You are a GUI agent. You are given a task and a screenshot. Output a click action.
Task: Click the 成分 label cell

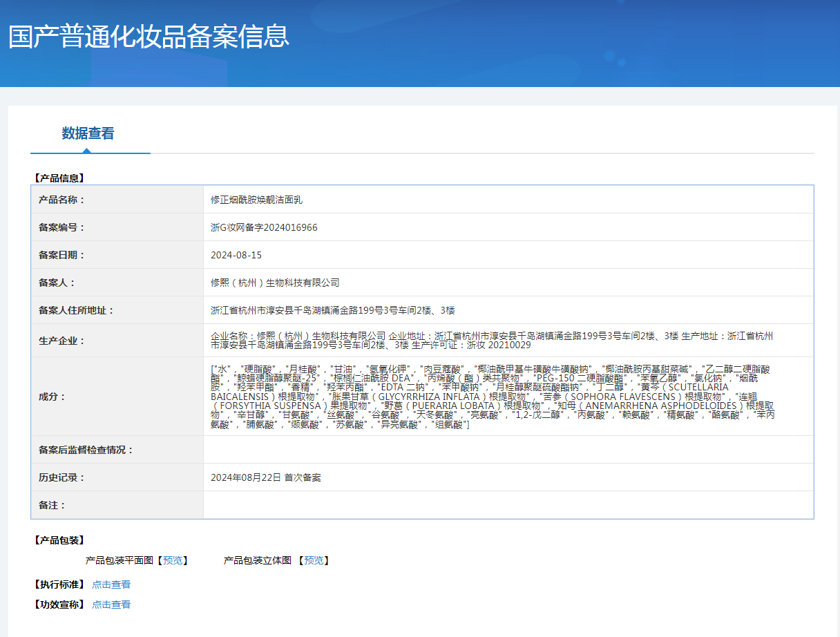[52, 397]
